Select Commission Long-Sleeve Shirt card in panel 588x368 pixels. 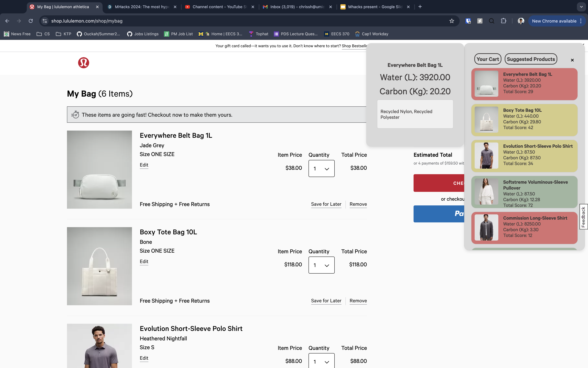coord(524,228)
